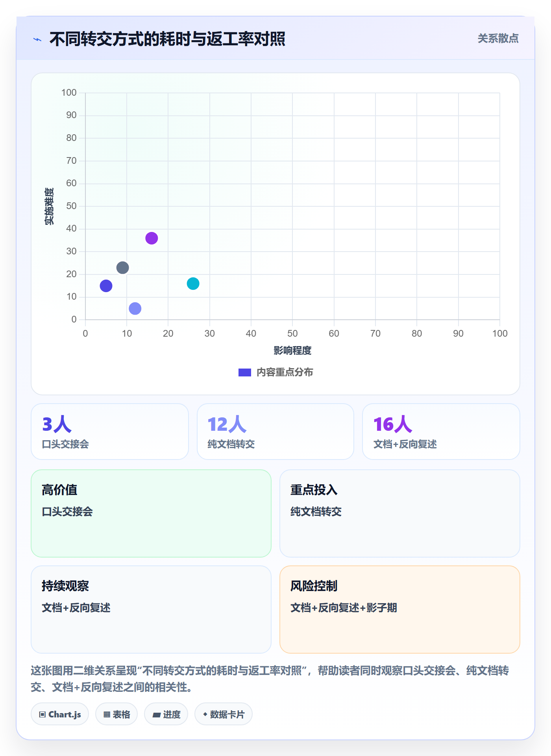Screen dimensions: 551x756
Task: Click the 文档+反向复述+影子期 text
Action: 344,608
